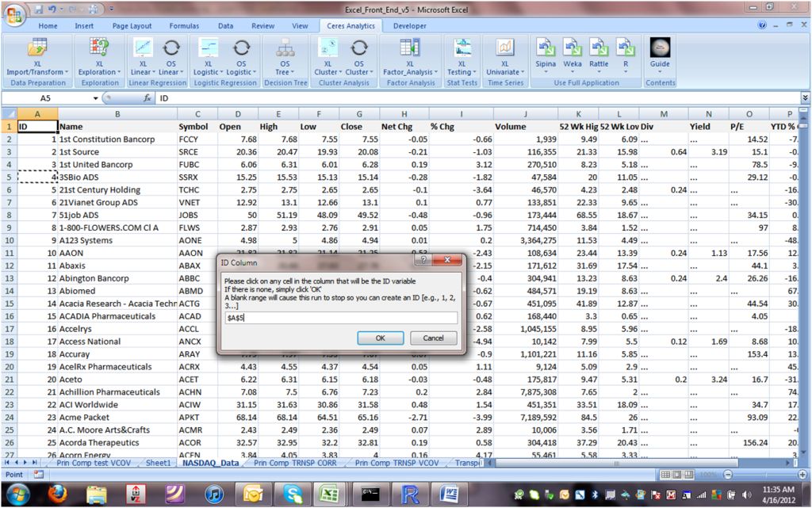This screenshot has height=508, width=812.
Task: Click the Windows Start button
Action: tap(17, 495)
